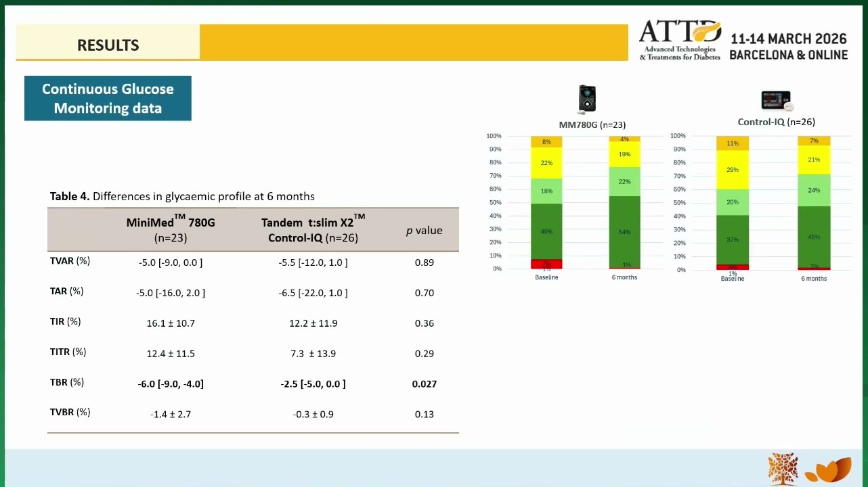868x487 pixels.
Task: Click the TIR p value 0.36
Action: pyautogui.click(x=425, y=323)
